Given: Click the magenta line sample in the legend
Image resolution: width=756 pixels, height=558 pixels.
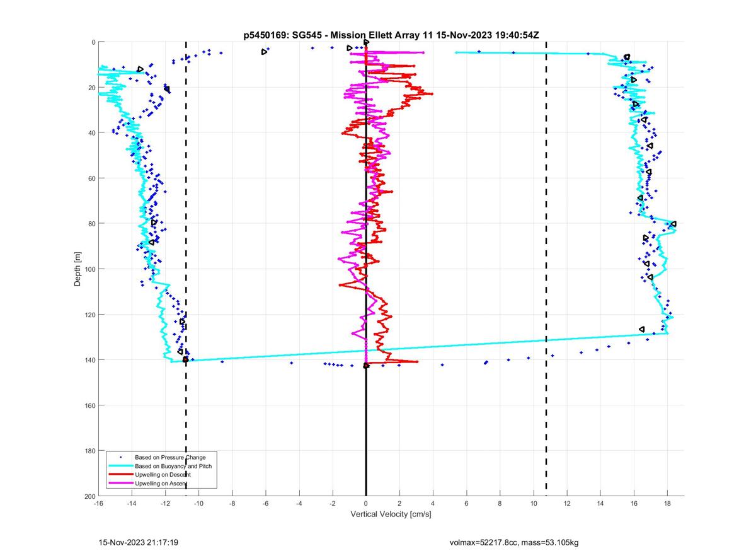Looking at the screenshot, I should [x=120, y=484].
